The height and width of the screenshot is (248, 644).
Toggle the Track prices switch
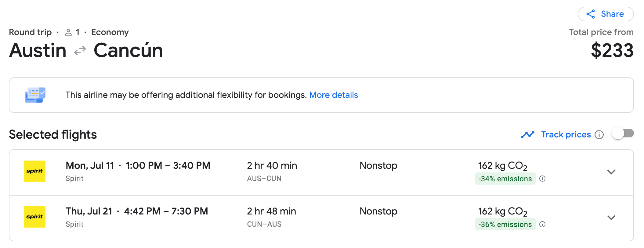(623, 134)
